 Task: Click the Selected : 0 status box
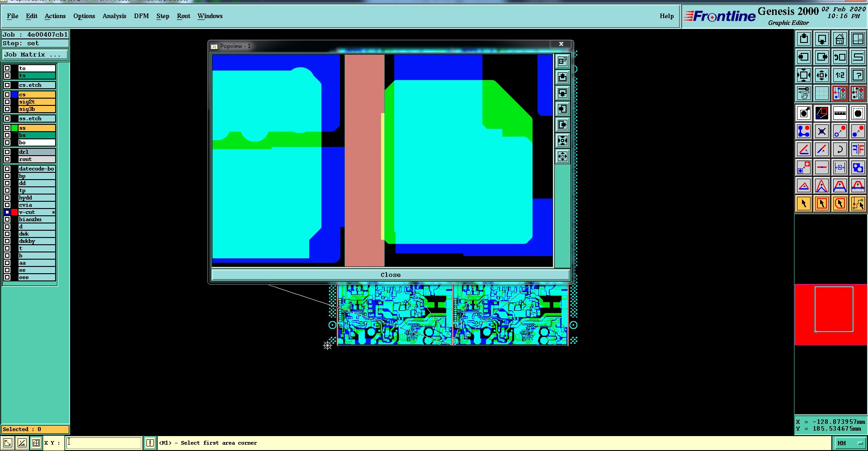(35, 429)
